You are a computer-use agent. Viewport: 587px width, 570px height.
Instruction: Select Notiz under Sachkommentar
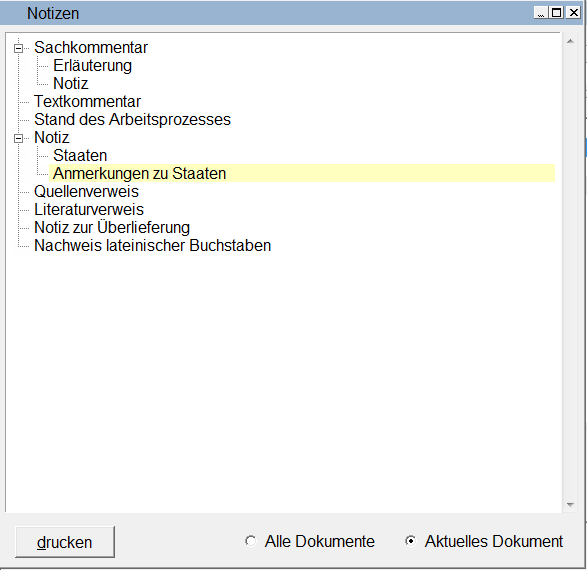71,83
